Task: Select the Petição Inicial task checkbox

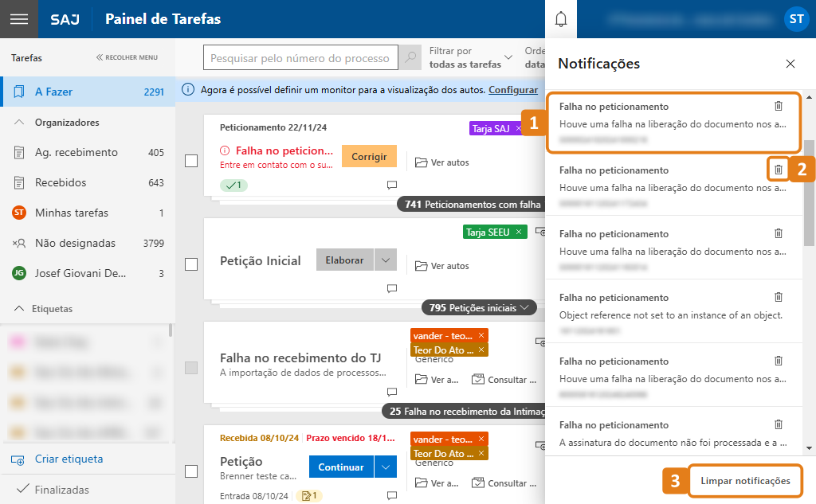Action: [x=190, y=263]
